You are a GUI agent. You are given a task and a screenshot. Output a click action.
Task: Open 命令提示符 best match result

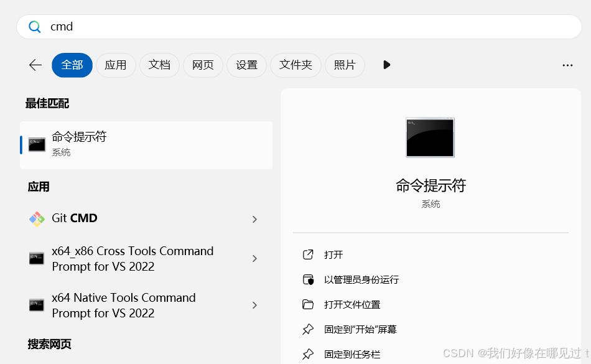coord(146,145)
